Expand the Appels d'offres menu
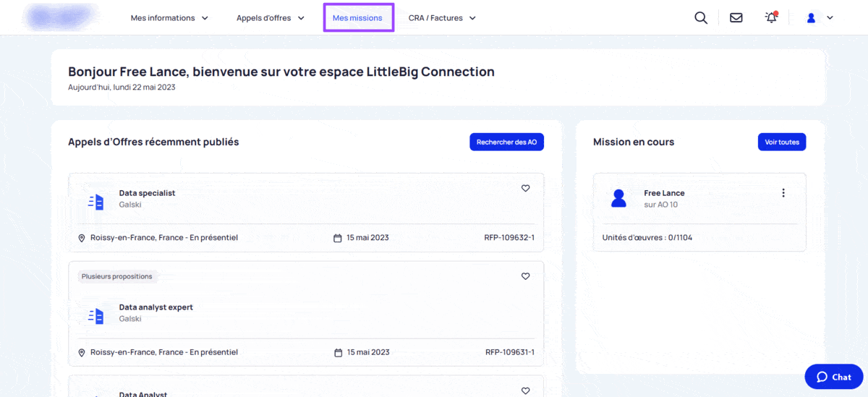This screenshot has height=397, width=868. click(x=271, y=18)
